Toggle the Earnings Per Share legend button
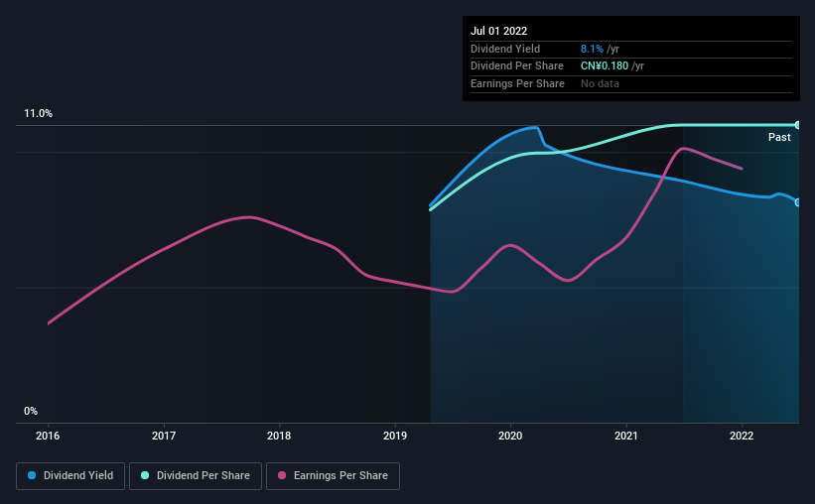Viewport: 815px width, 504px height. [x=333, y=476]
